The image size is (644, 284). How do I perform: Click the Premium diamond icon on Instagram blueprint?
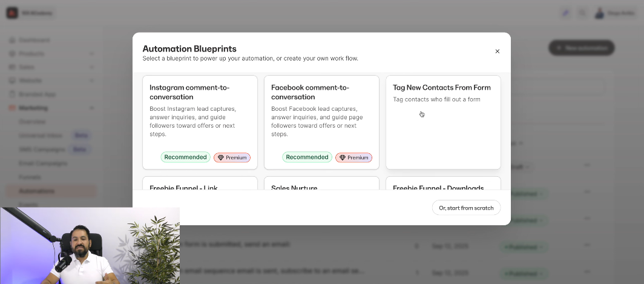[x=220, y=157]
